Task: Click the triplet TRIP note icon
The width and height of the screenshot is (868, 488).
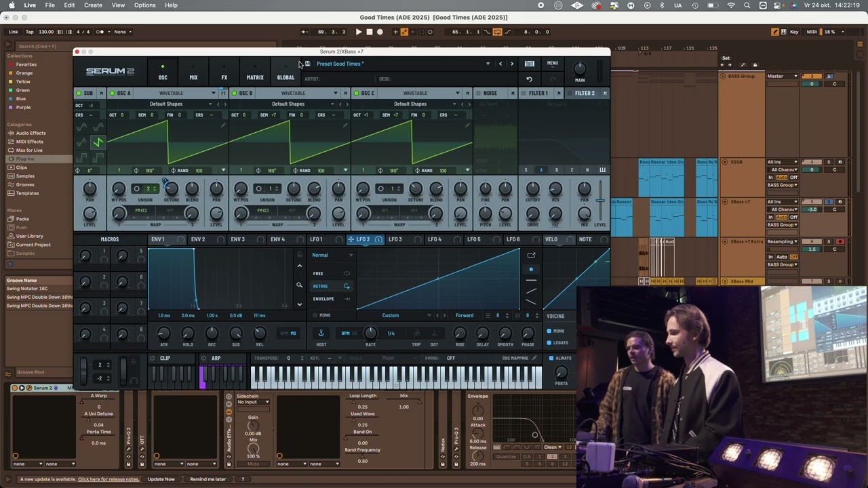Action: (x=416, y=333)
